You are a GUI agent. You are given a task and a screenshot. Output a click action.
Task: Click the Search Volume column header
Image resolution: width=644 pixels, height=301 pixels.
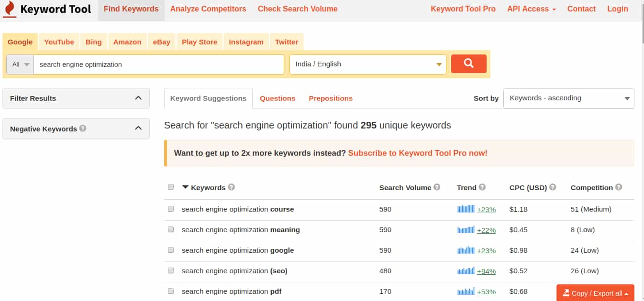pos(405,187)
